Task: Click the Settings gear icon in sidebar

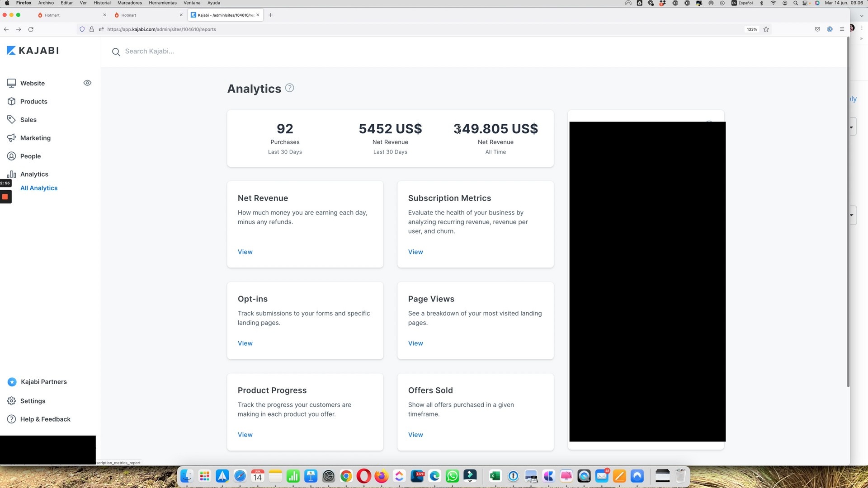Action: [11, 401]
